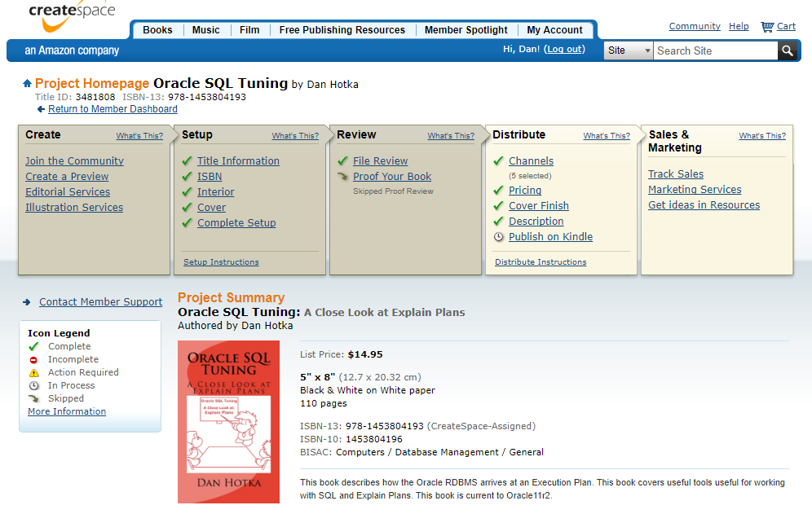Click the green checkmark beside ISBN
Screen dimensions: 812x514
pos(187,177)
